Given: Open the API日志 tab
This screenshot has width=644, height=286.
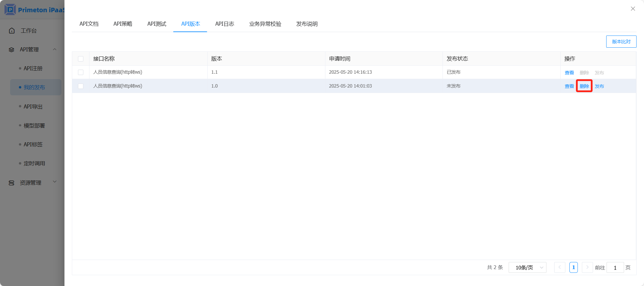Looking at the screenshot, I should point(224,24).
